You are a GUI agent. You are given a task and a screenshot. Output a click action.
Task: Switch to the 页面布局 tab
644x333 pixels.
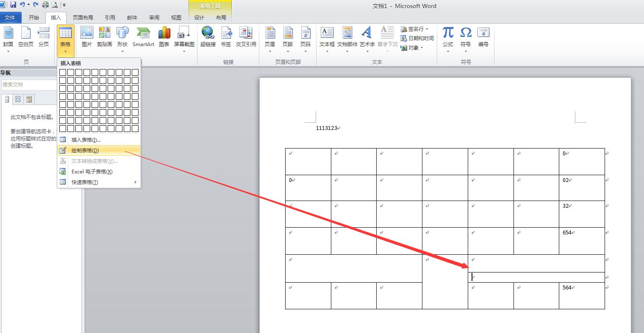coord(83,17)
